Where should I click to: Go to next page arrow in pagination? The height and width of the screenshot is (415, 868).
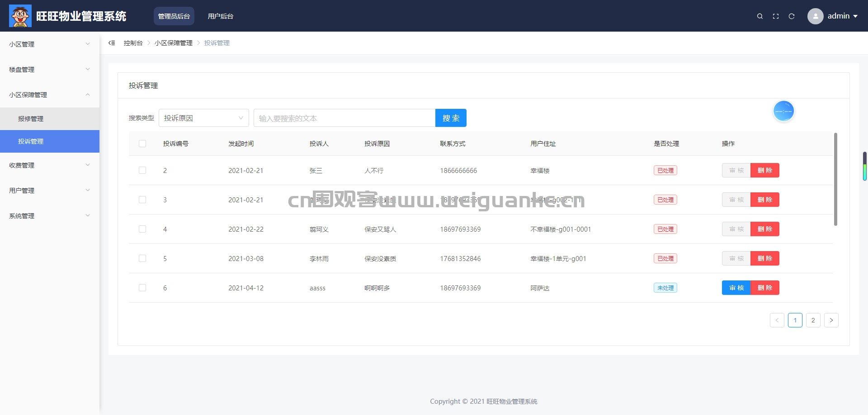(x=831, y=320)
